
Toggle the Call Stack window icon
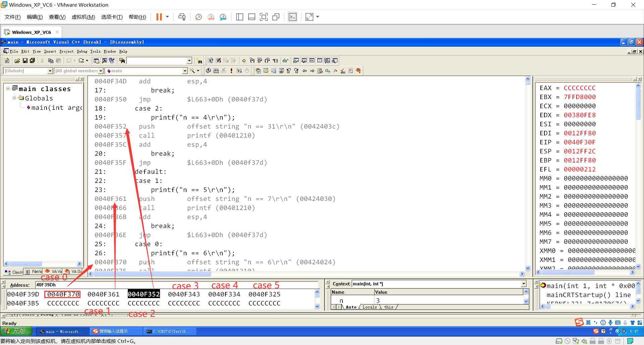point(327,61)
